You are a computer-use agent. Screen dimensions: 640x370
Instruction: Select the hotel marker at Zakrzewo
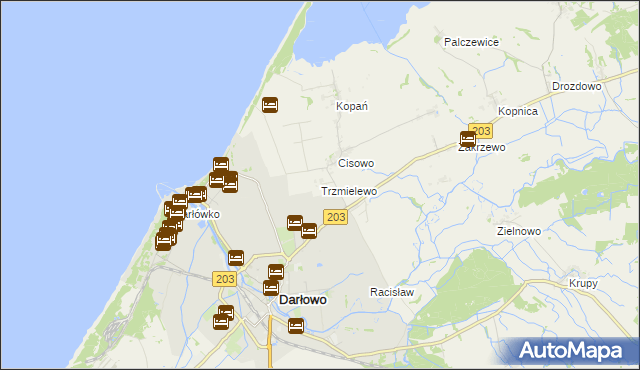[468, 139]
